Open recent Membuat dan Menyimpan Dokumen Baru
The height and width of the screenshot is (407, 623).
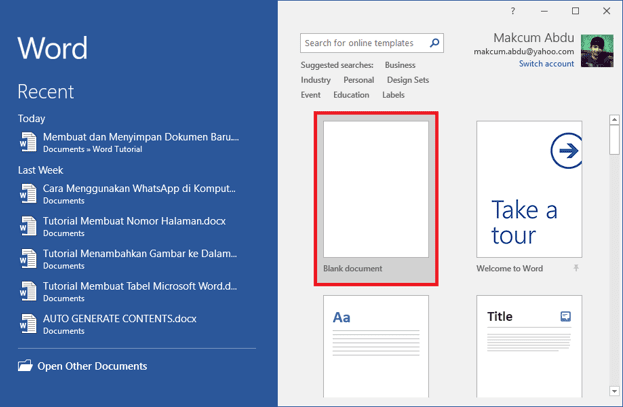(130, 142)
